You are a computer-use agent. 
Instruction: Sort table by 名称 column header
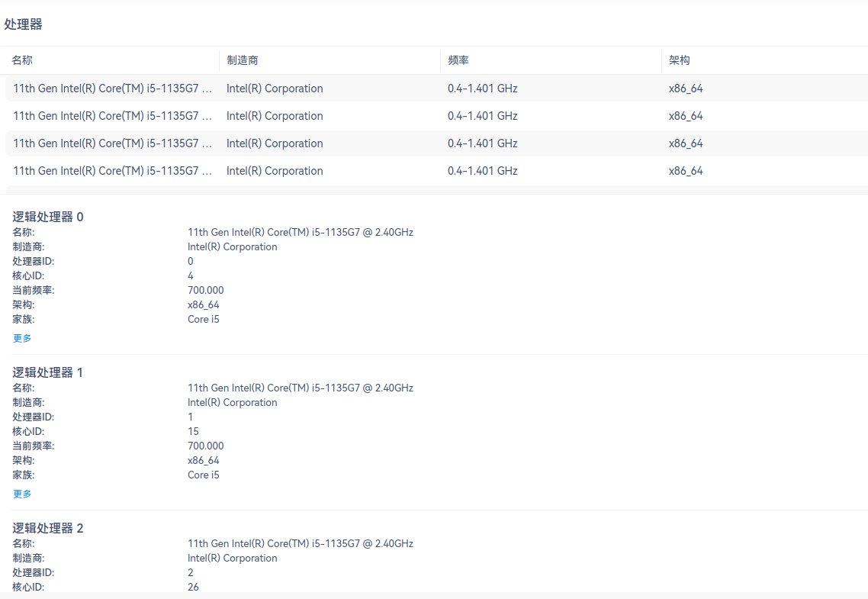click(22, 60)
